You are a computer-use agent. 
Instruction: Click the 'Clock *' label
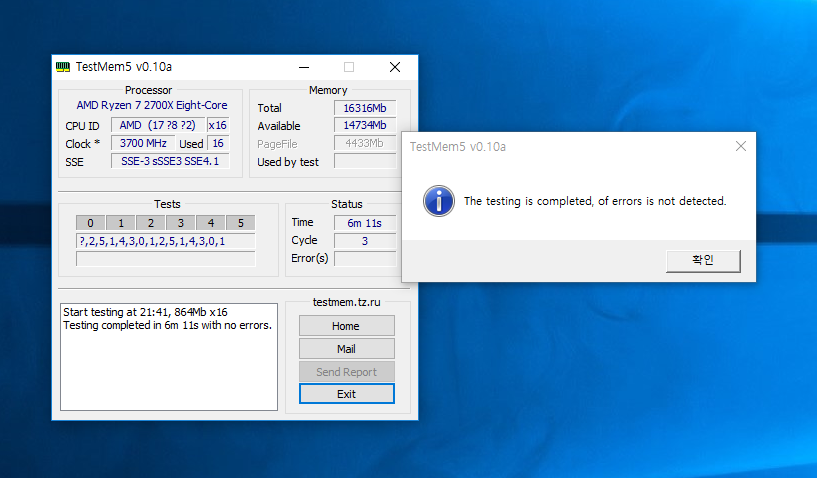point(82,144)
